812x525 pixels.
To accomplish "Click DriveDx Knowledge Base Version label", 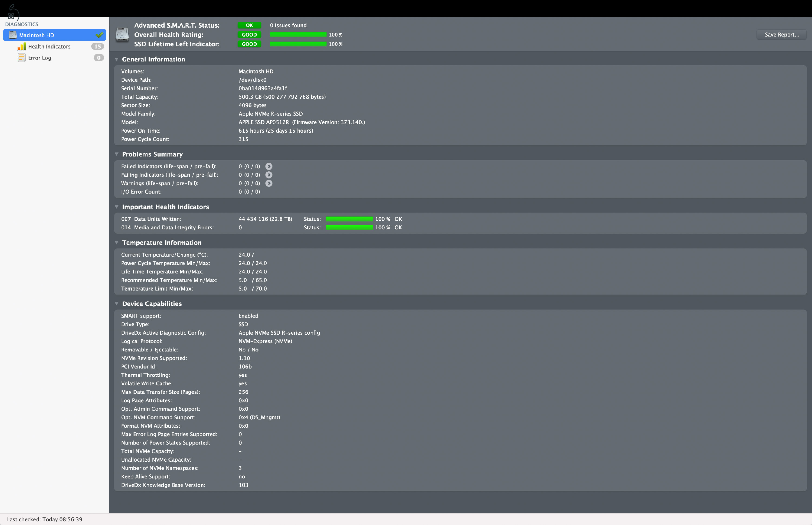I will 163,485.
